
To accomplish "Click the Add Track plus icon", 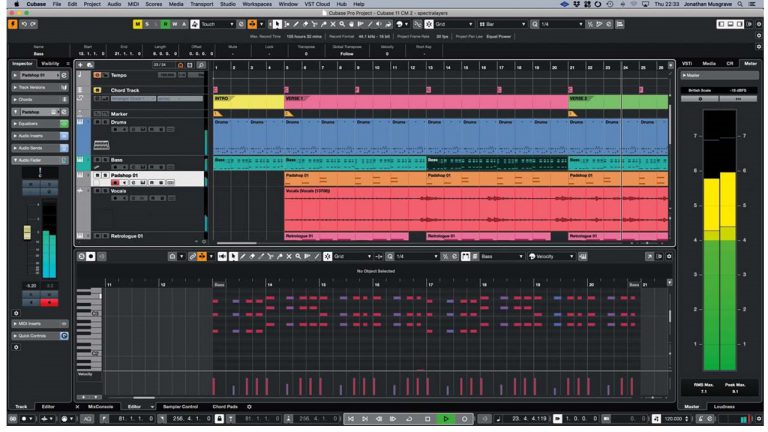I will (x=80, y=65).
